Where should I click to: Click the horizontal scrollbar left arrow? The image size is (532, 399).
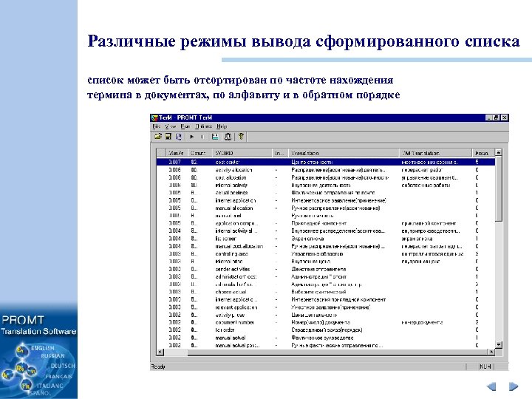tap(160, 352)
